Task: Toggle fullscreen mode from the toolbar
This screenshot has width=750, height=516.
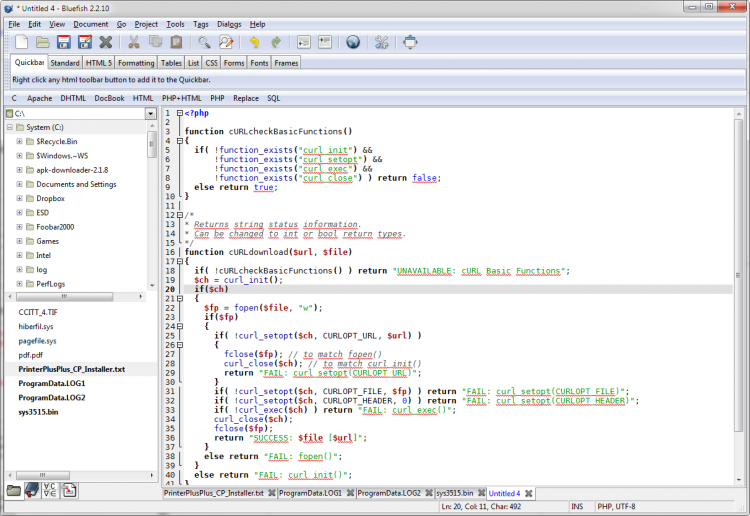Action: click(x=410, y=43)
